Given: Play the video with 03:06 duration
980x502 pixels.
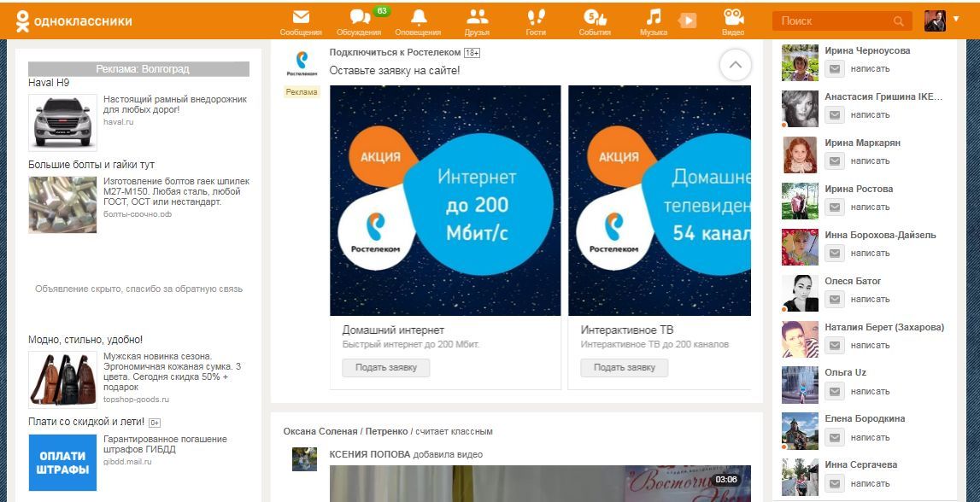Looking at the screenshot, I should tap(540, 484).
